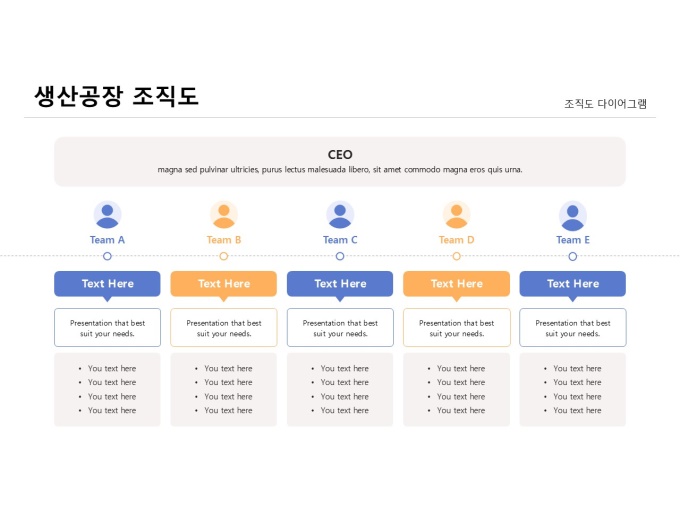Select the slide title 생산공장 조직도
Image resolution: width=680 pixels, height=510 pixels.
coord(117,96)
